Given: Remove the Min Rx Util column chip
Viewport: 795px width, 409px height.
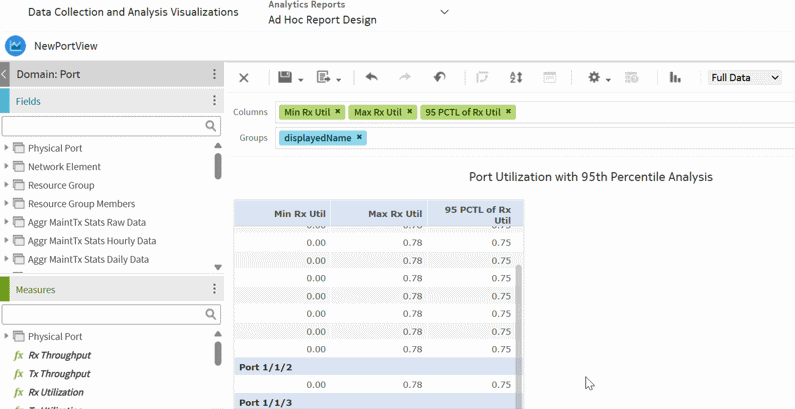Looking at the screenshot, I should (x=338, y=111).
